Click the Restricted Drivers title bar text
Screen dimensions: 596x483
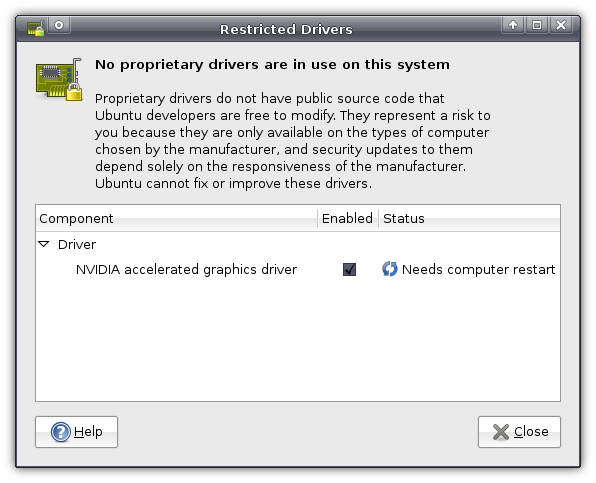tap(286, 30)
